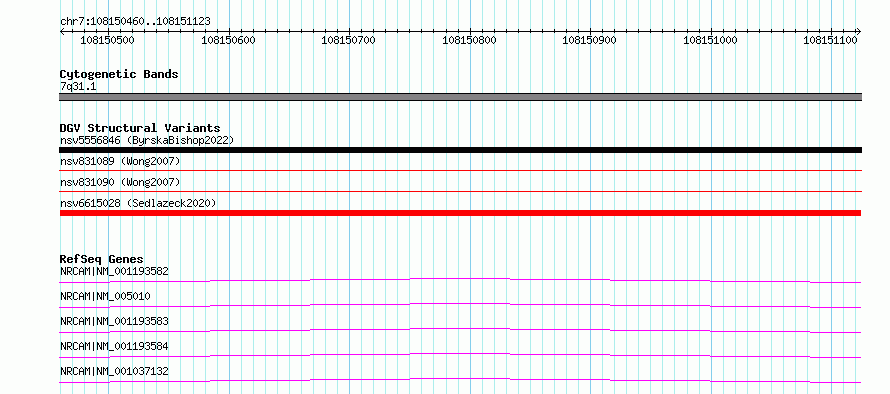
Task: Click ruler position 108150500
Action: (x=108, y=40)
